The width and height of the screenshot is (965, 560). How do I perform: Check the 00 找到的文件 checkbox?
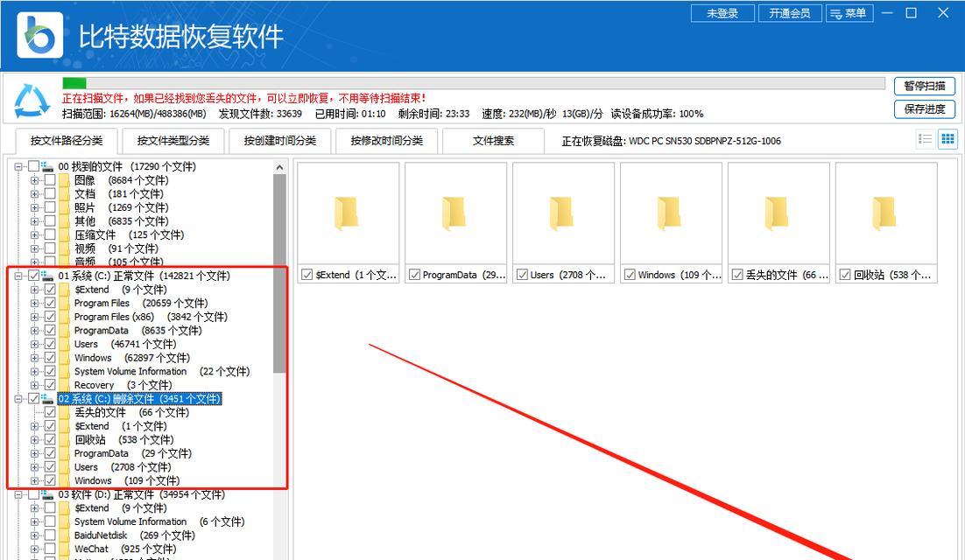[x=34, y=166]
